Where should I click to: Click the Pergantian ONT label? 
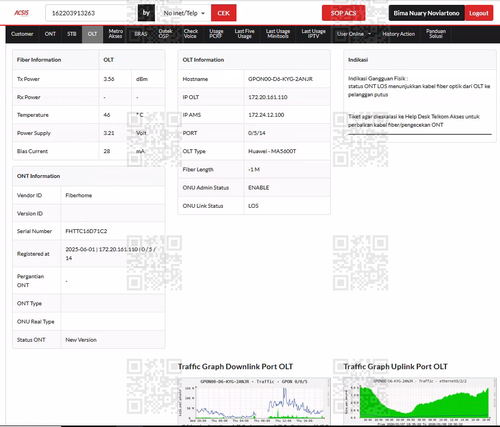pos(30,281)
